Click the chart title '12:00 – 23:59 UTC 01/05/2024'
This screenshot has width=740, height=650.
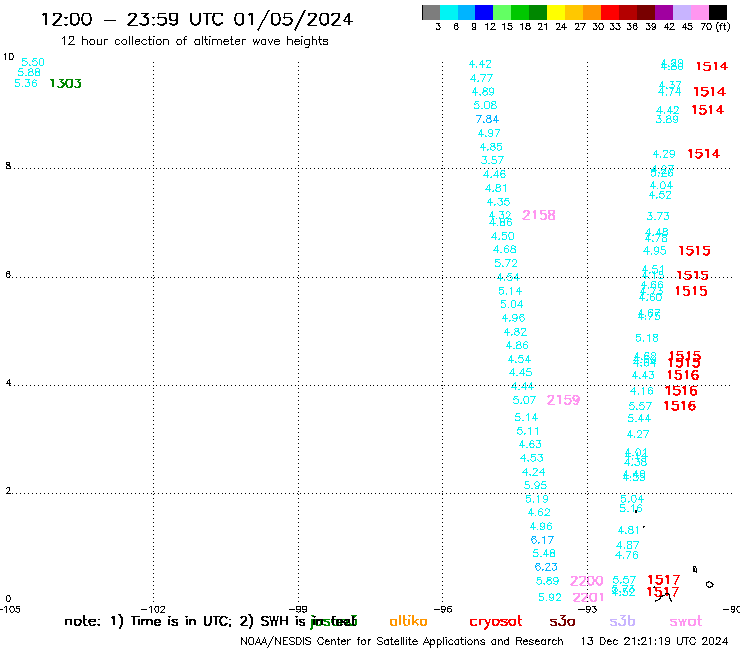(x=197, y=20)
